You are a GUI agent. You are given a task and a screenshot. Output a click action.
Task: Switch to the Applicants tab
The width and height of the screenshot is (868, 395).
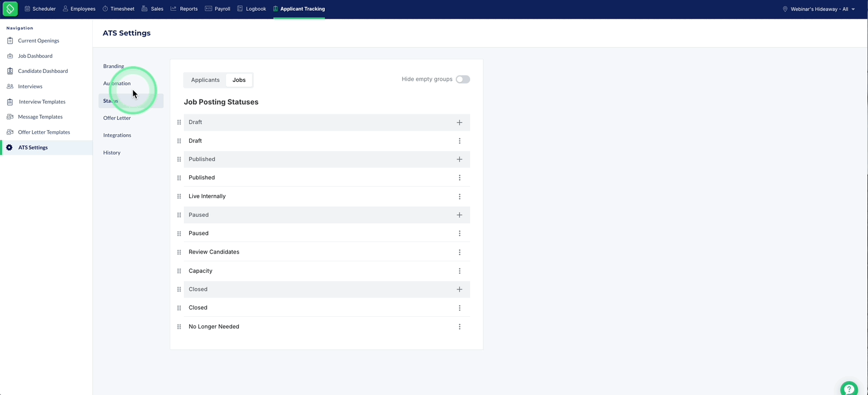(x=205, y=80)
